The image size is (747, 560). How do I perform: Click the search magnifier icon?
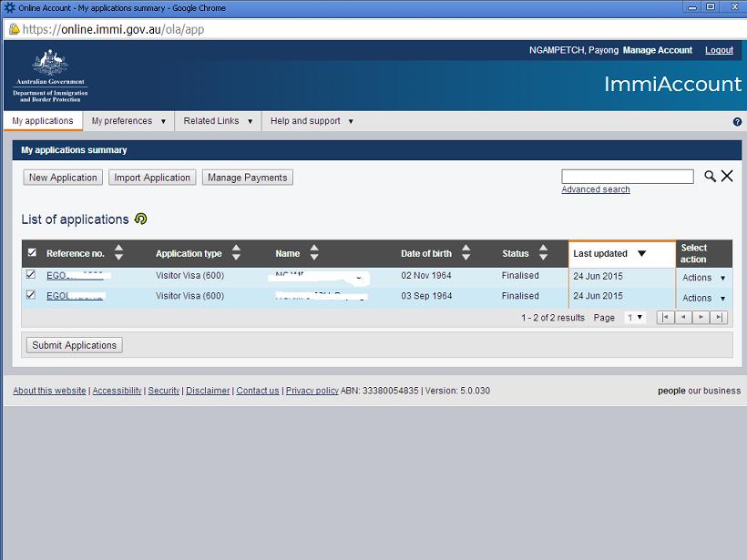tap(710, 177)
